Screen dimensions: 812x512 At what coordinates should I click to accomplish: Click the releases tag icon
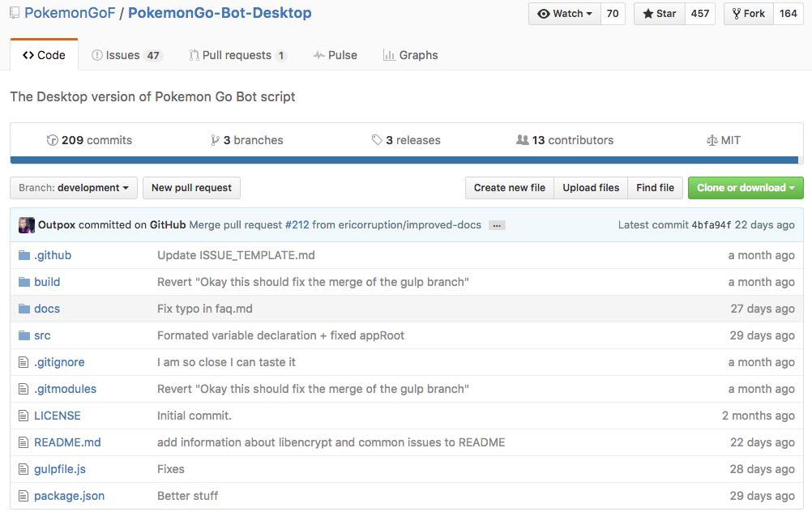(377, 140)
